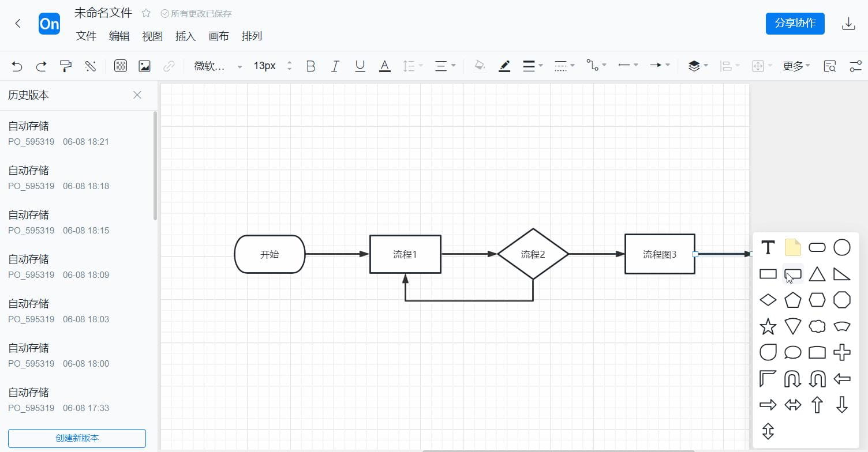The width and height of the screenshot is (868, 452).
Task: Select the diamond shape in the shape panel
Action: (x=768, y=300)
